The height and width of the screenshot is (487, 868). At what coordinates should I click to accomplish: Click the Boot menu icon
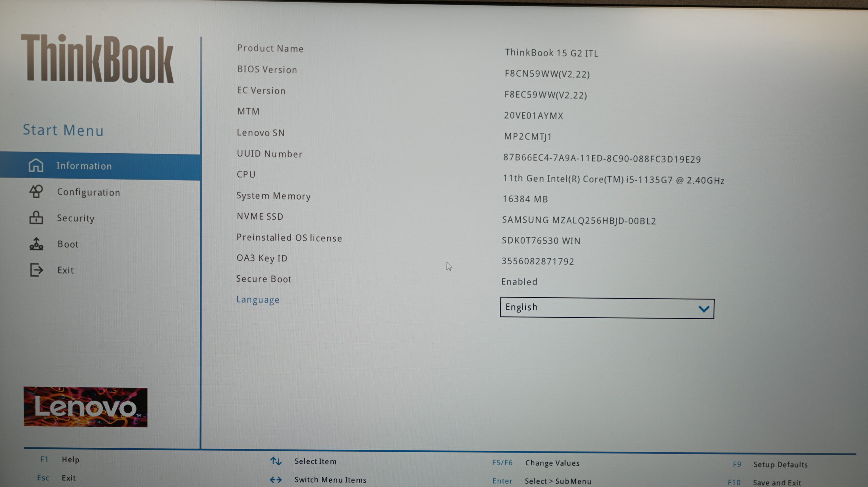[36, 244]
